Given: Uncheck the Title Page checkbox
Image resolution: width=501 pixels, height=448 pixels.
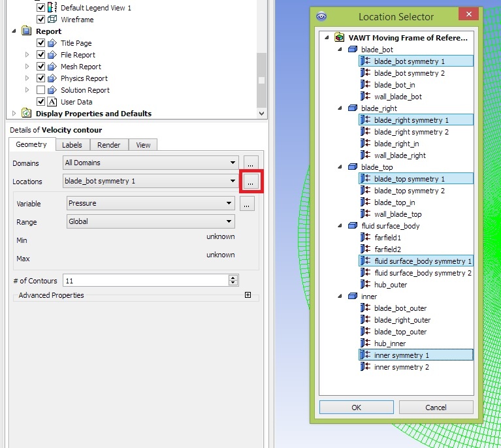Looking at the screenshot, I should coord(40,43).
